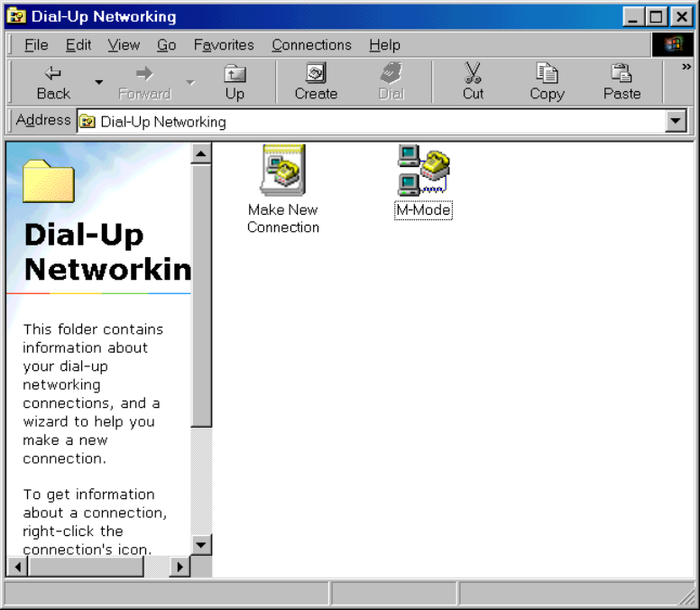
Task: Expand the Address bar dropdown
Action: [676, 122]
